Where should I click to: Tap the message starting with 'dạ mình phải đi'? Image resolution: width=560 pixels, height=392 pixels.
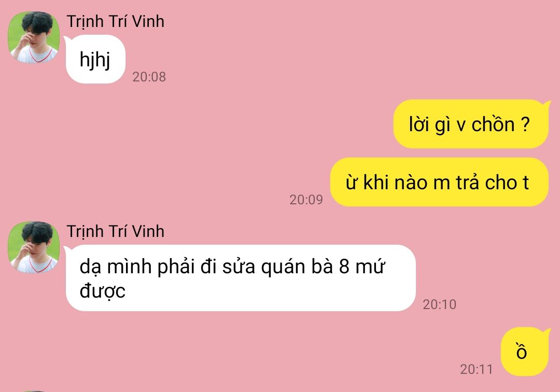click(x=241, y=278)
